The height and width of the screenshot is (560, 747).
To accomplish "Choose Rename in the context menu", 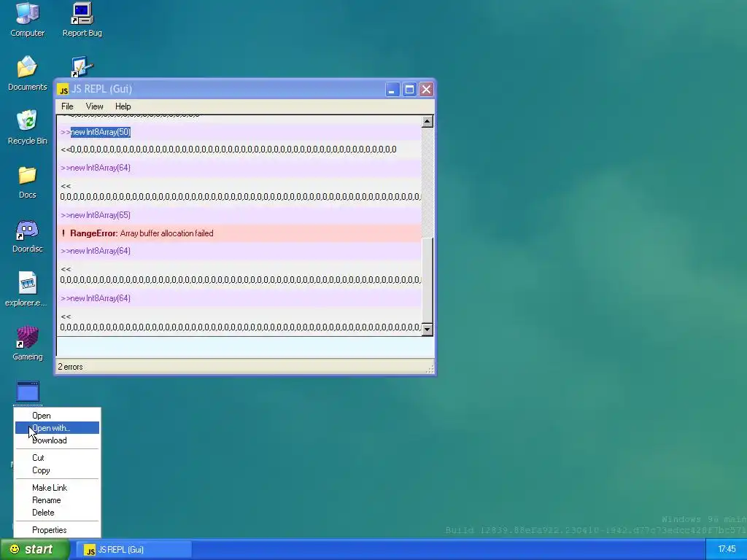I will [x=57, y=500].
